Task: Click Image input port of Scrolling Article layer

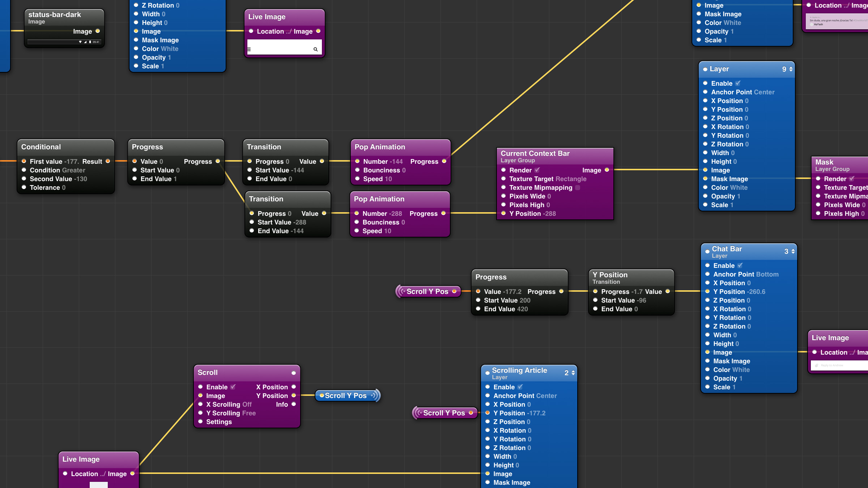Action: tap(488, 474)
